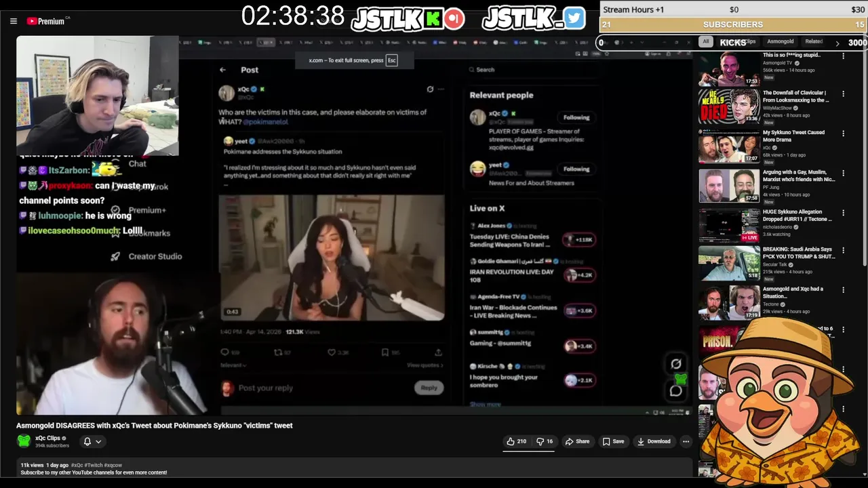Join Goldie Ghamari live with +4.2K badge
This screenshot has width=868, height=488.
[578, 274]
